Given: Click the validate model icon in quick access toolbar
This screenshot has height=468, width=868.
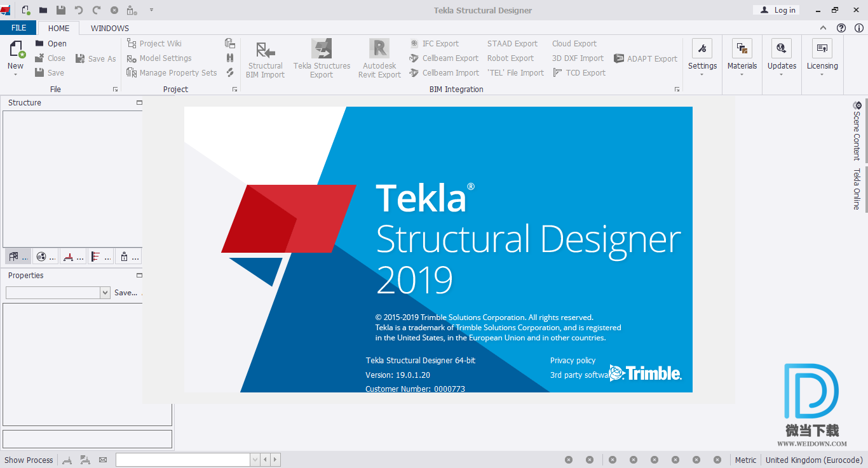Looking at the screenshot, I should 132,10.
